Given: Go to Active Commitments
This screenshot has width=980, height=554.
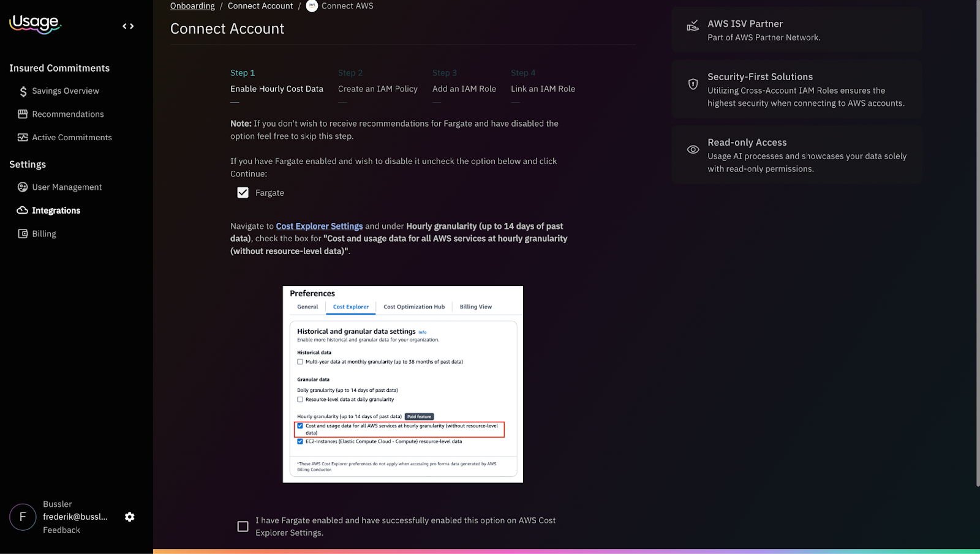Looking at the screenshot, I should tap(72, 138).
